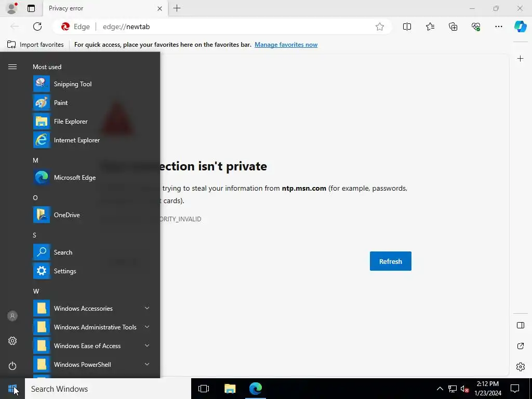Open Browser essentials heart icon
Screen dimensions: 532x399
pos(476,26)
